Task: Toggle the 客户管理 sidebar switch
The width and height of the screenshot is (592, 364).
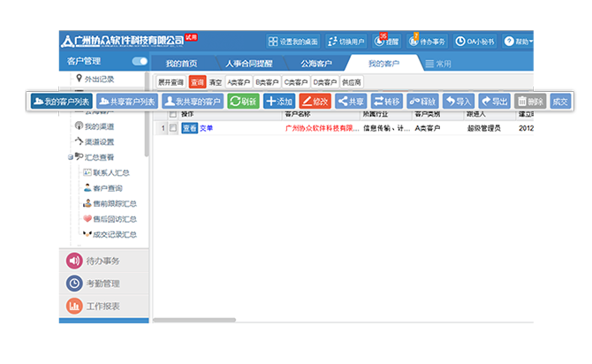Action: click(140, 62)
